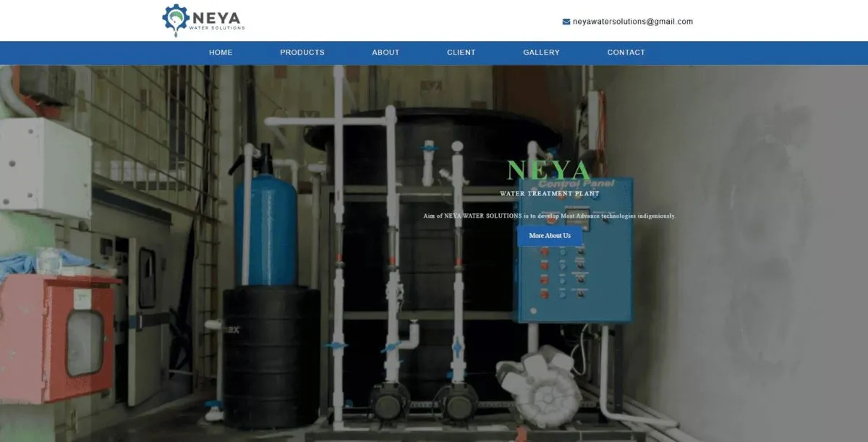
Task: Navigate to the GALLERY page
Action: tap(541, 52)
